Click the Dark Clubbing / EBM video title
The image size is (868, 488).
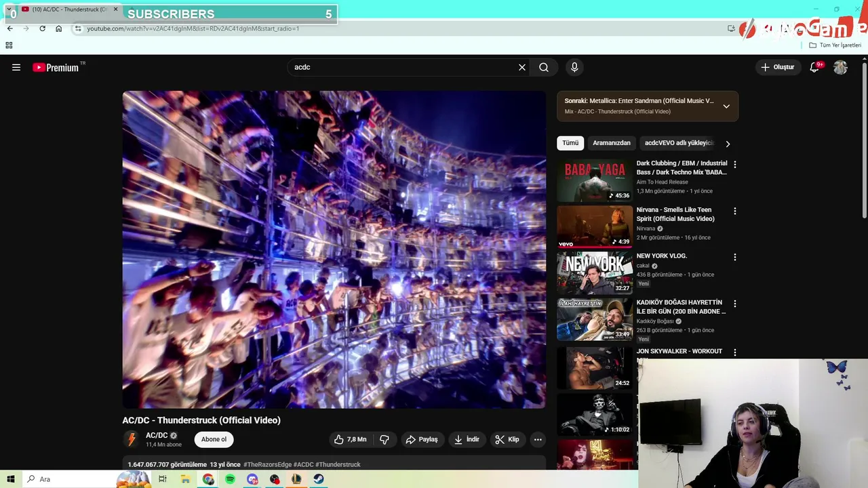click(682, 167)
